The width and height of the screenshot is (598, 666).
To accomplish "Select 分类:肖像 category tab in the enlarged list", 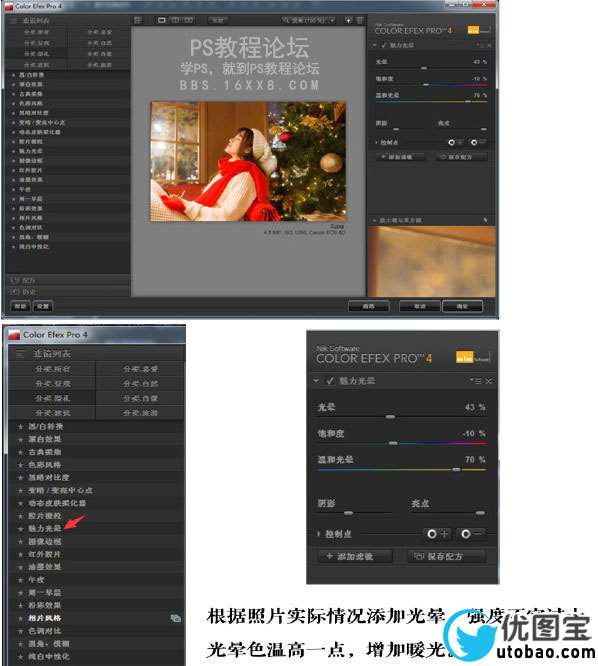I will pos(141,398).
